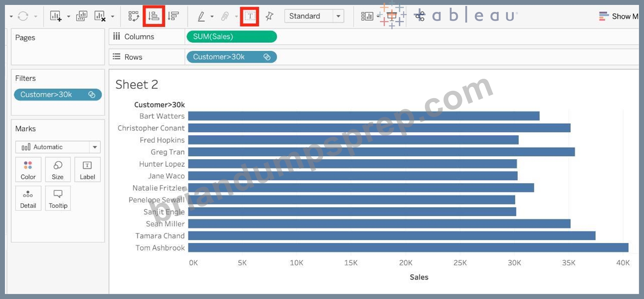The height and width of the screenshot is (299, 644).
Task: Select the Greg Tran bar
Action: pos(381,152)
